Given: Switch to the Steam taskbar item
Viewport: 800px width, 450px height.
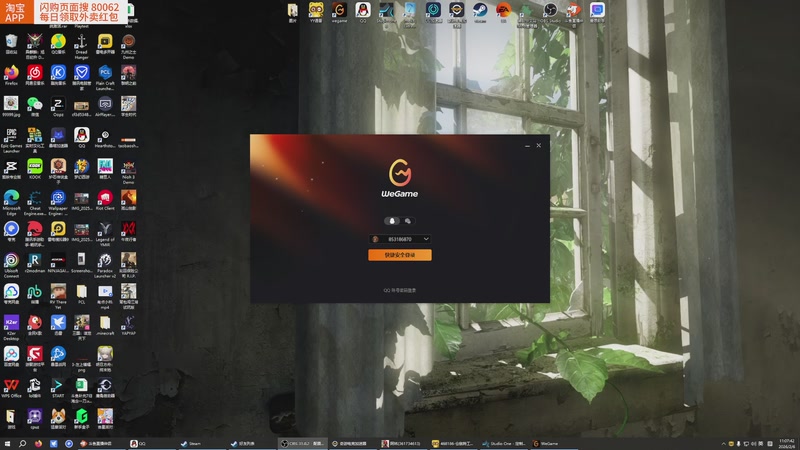Looking at the screenshot, I should [201, 443].
